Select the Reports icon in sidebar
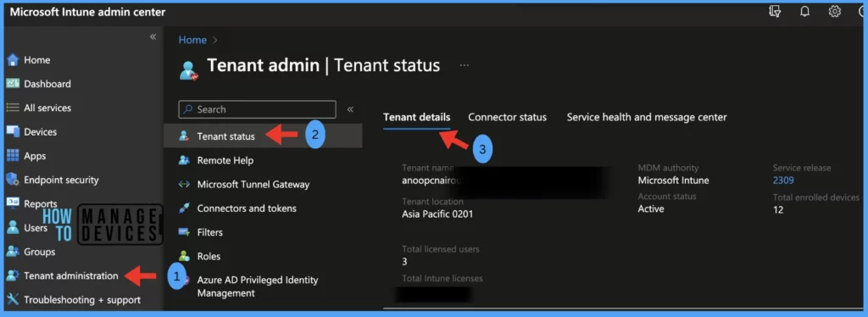This screenshot has height=317, width=868. coord(13,203)
